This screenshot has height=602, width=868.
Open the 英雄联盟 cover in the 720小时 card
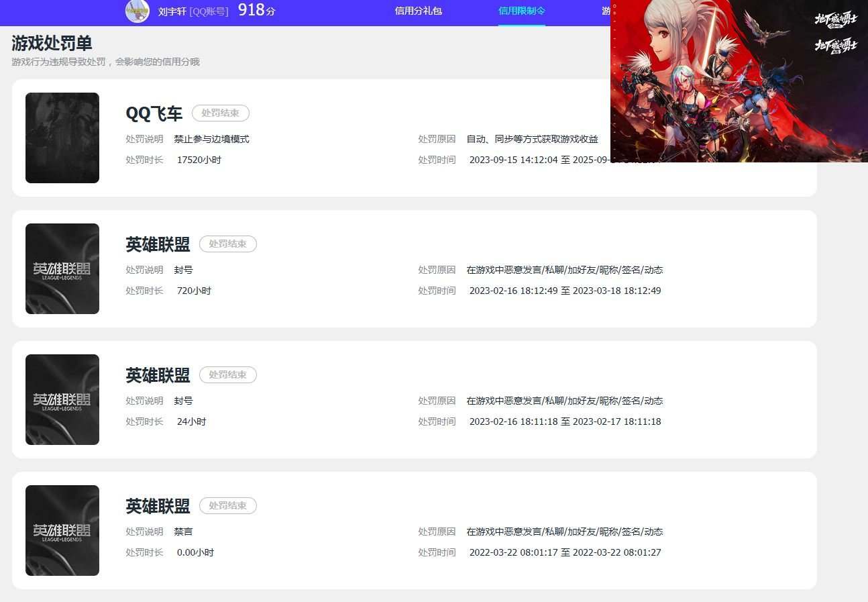tap(62, 268)
